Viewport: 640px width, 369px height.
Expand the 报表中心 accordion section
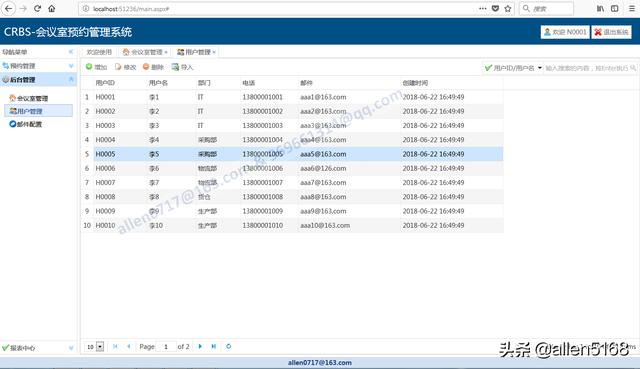(x=38, y=348)
